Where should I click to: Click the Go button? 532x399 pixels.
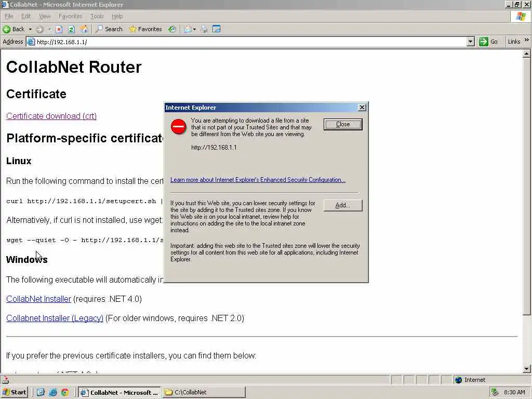(x=489, y=42)
